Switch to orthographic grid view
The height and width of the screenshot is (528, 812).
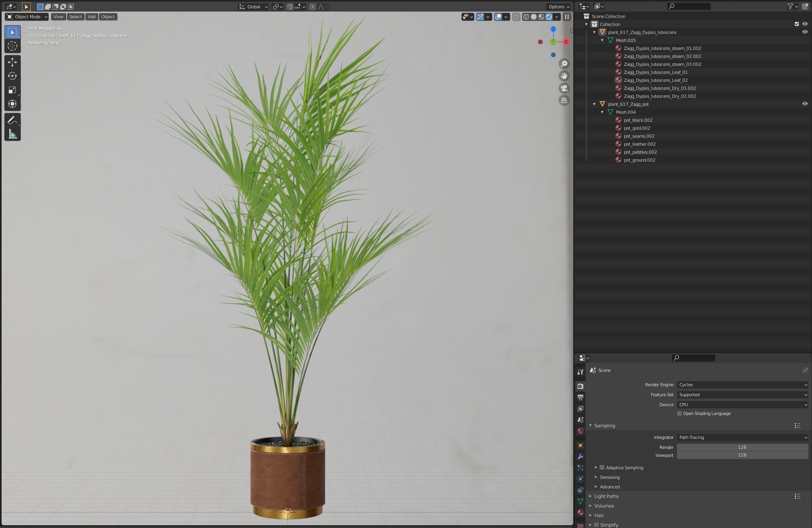click(x=564, y=101)
